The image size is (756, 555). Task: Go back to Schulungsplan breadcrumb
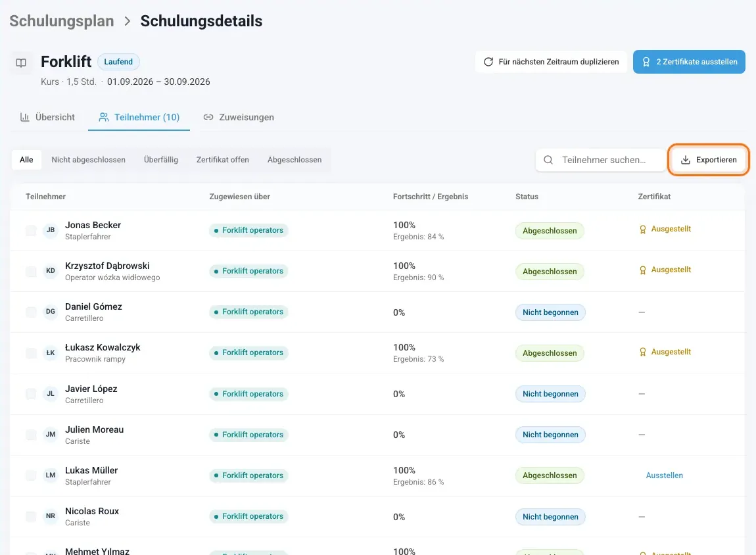coord(62,21)
